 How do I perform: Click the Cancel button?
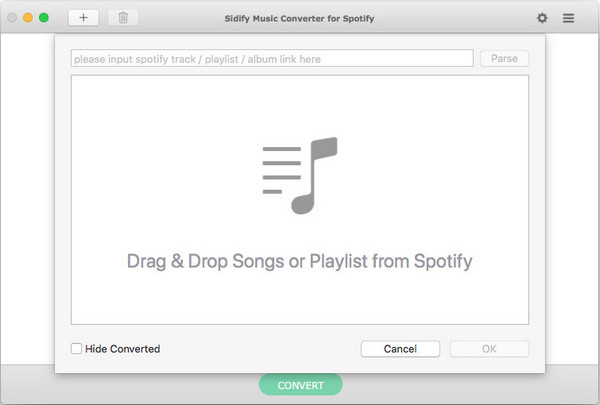tap(400, 349)
